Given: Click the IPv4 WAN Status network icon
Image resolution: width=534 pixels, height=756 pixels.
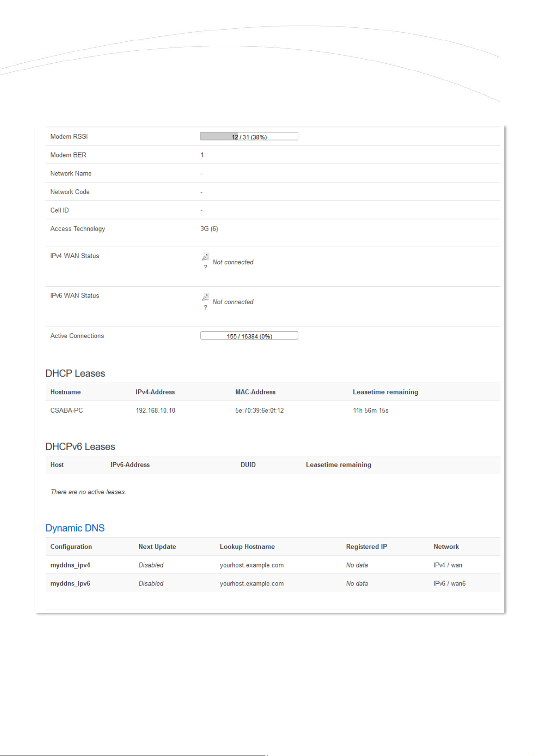Looking at the screenshot, I should point(205,257).
